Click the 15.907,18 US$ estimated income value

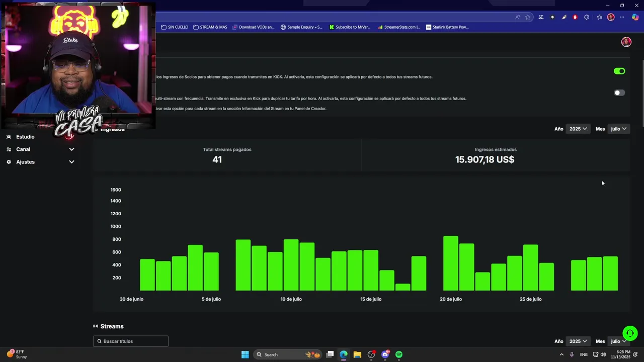[485, 159]
